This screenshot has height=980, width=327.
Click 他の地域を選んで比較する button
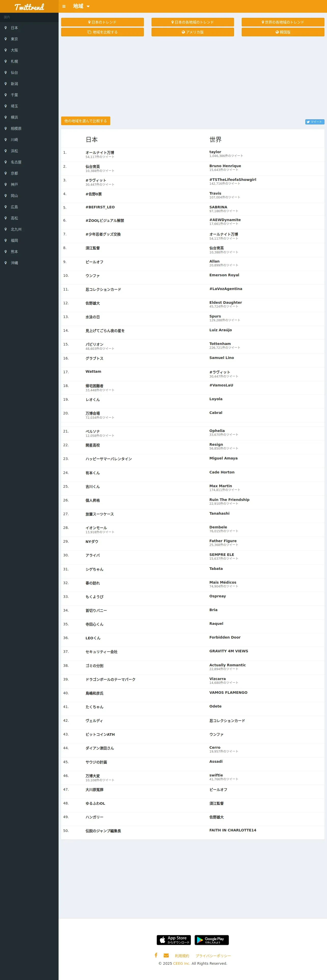(x=86, y=121)
